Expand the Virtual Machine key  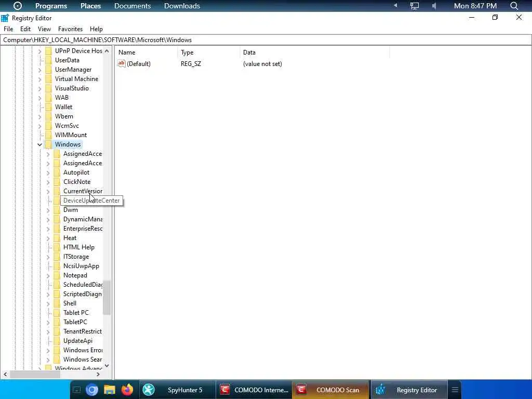point(39,79)
